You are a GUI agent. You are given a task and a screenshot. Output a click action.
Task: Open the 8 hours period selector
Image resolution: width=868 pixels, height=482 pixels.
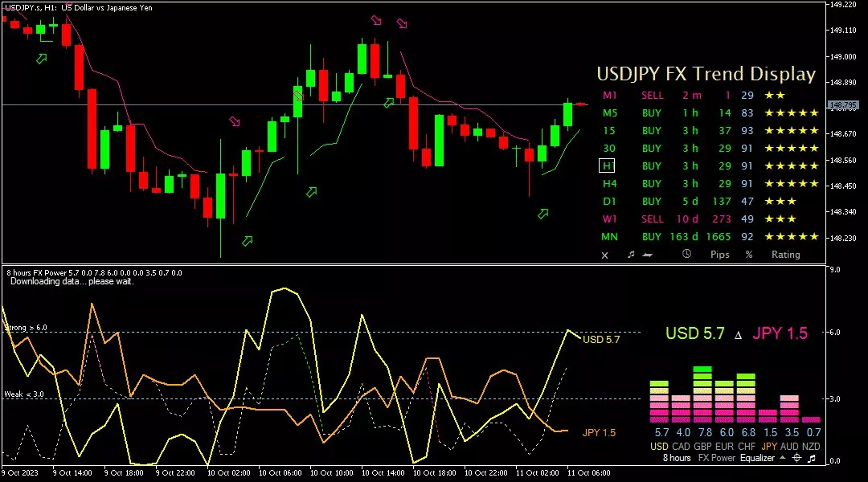pyautogui.click(x=676, y=458)
